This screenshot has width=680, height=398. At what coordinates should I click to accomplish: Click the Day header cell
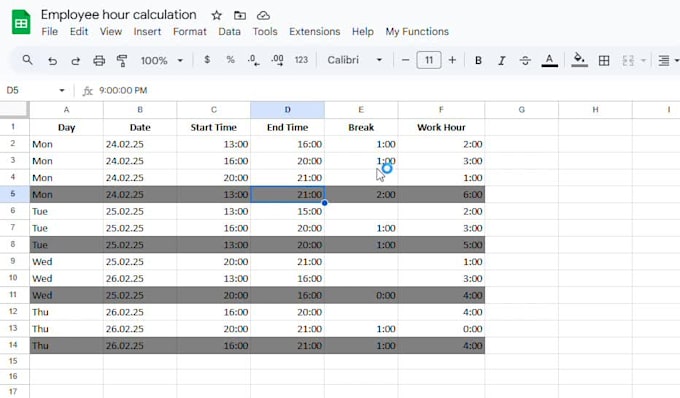66,127
